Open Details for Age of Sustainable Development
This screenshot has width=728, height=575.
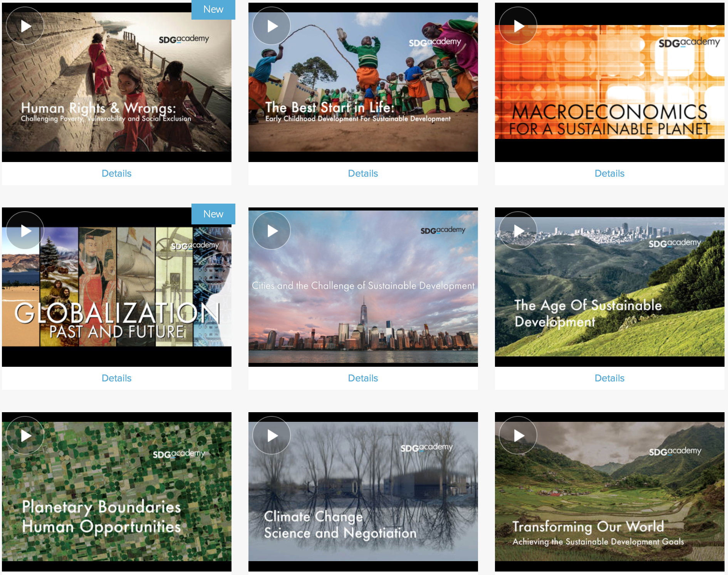[609, 378]
